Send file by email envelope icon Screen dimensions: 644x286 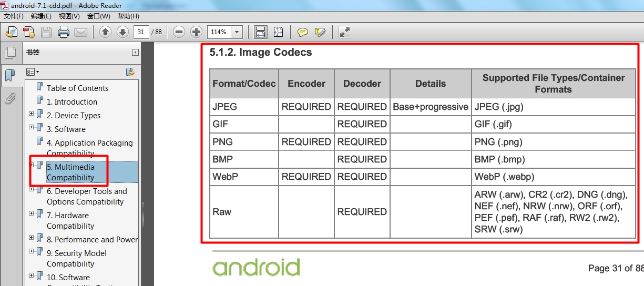point(81,32)
